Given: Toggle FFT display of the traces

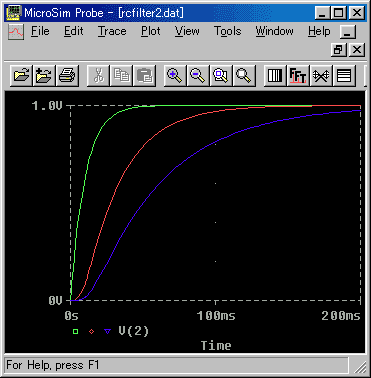Looking at the screenshot, I should point(298,76).
